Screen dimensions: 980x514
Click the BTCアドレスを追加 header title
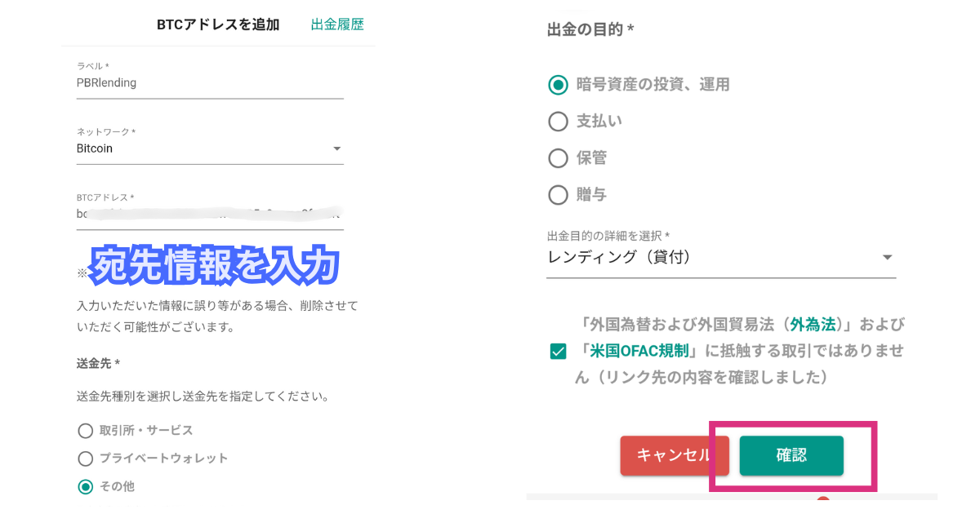point(218,24)
